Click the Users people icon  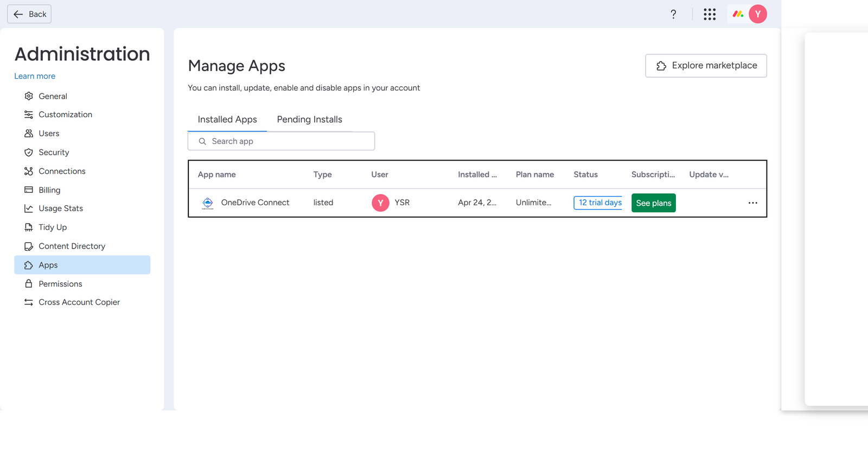pyautogui.click(x=29, y=134)
